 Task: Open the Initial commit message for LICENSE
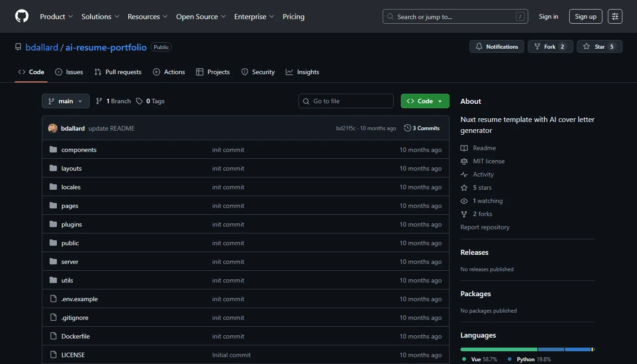(x=232, y=355)
